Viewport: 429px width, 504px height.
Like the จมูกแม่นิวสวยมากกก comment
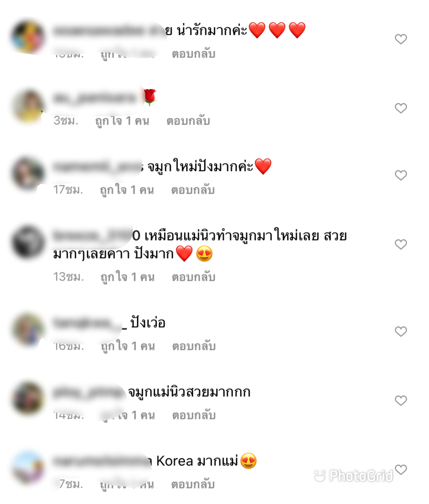401,401
